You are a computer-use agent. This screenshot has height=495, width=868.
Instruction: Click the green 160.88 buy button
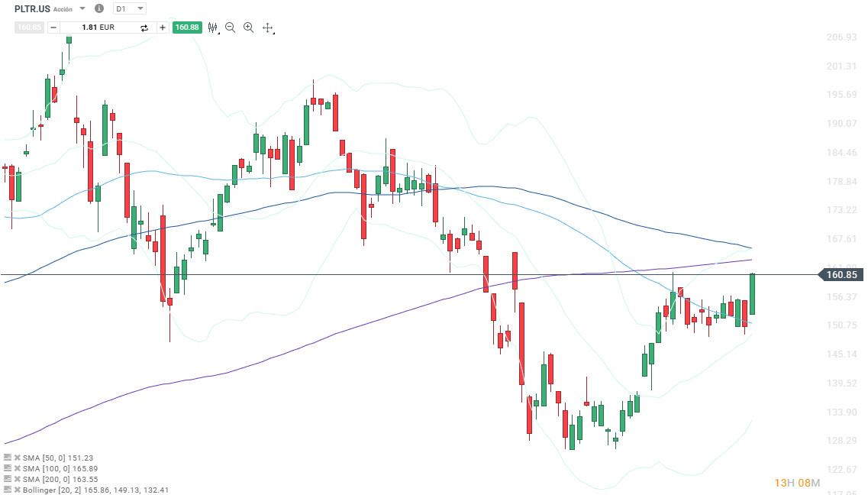point(188,27)
